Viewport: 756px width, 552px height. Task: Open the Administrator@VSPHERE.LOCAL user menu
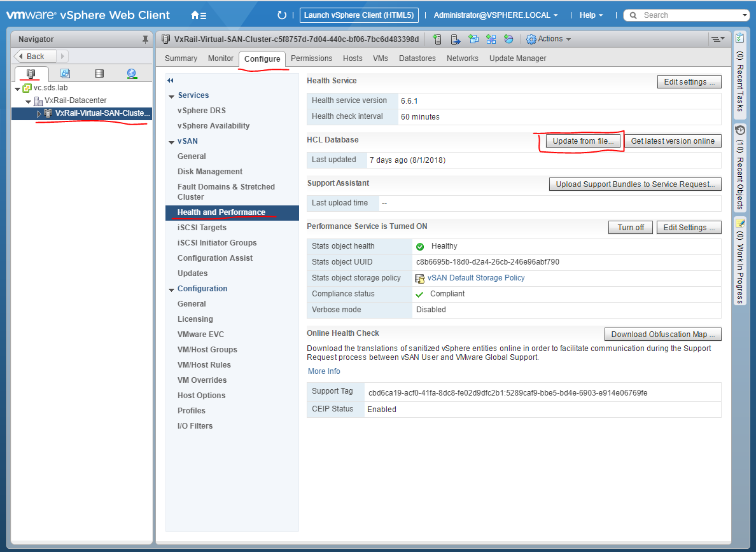click(496, 15)
